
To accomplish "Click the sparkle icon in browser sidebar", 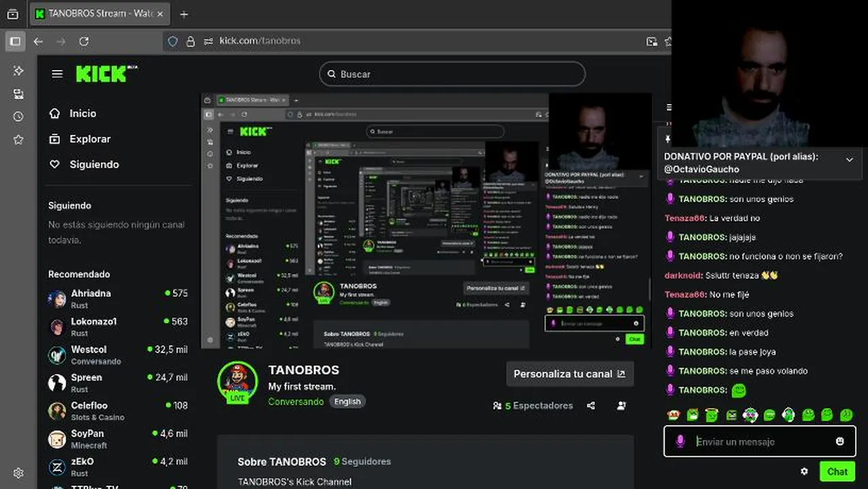I will click(x=18, y=71).
